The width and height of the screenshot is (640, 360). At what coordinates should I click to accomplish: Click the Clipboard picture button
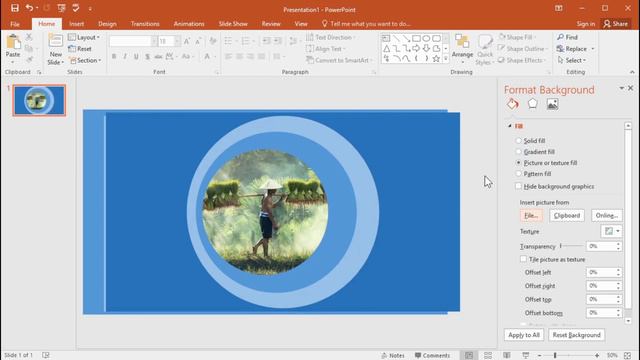tap(567, 216)
